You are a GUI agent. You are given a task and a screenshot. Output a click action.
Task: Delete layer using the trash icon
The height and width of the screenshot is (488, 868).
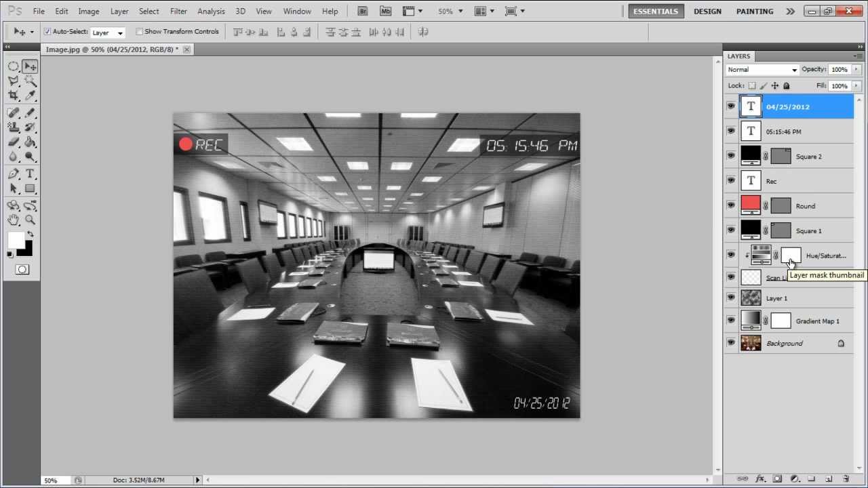[846, 479]
